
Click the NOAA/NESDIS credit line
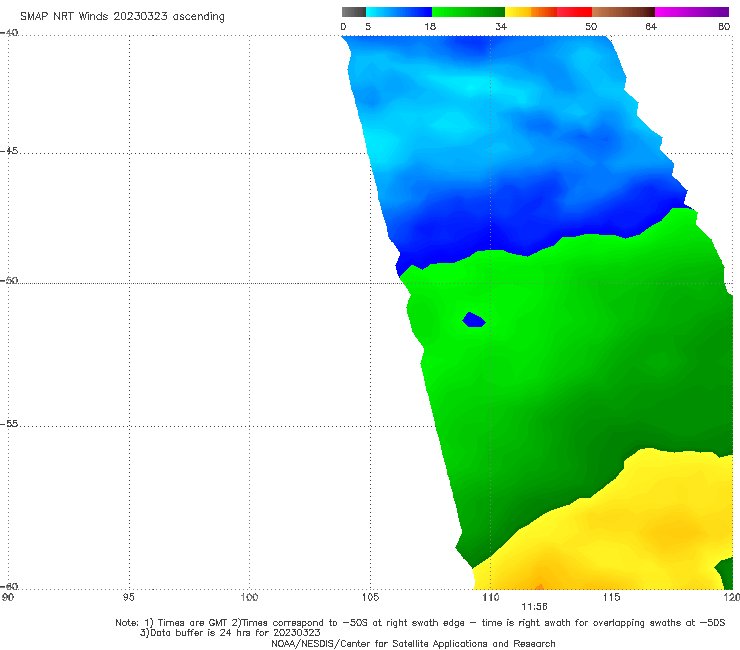413,643
